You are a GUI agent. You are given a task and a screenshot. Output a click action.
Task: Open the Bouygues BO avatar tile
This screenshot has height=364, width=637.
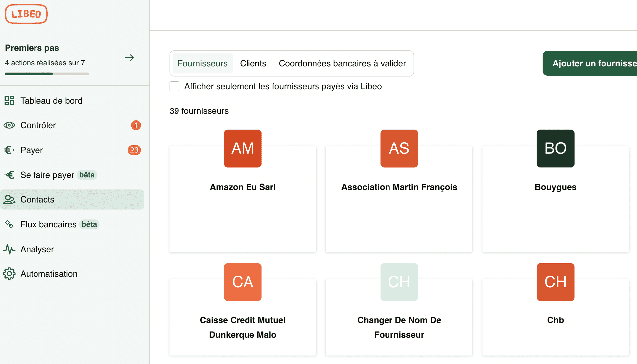555,148
